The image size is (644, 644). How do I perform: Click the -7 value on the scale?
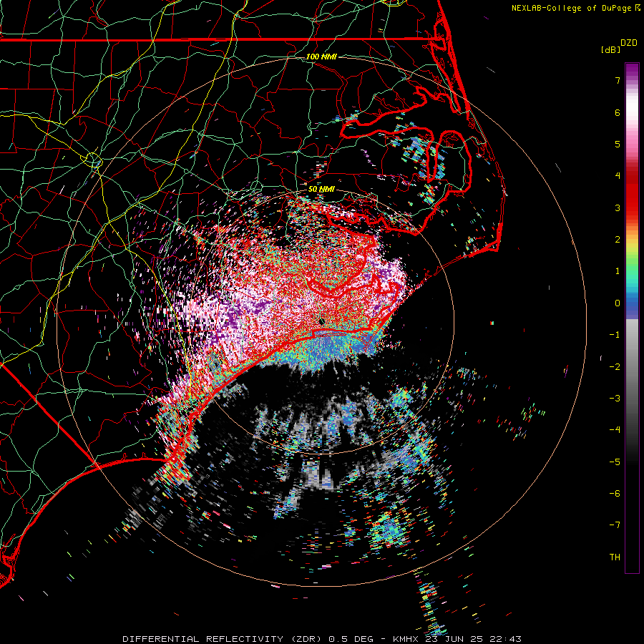(x=615, y=525)
